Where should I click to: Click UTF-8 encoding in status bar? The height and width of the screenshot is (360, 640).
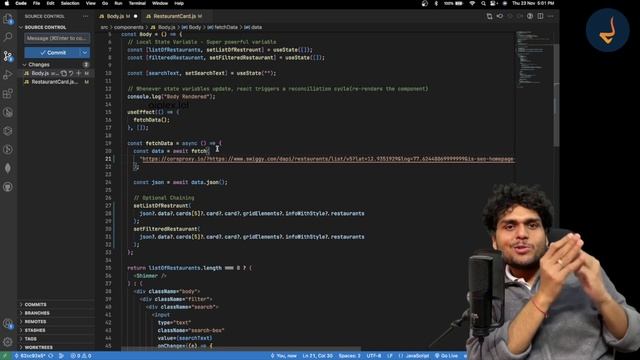pos(374,356)
